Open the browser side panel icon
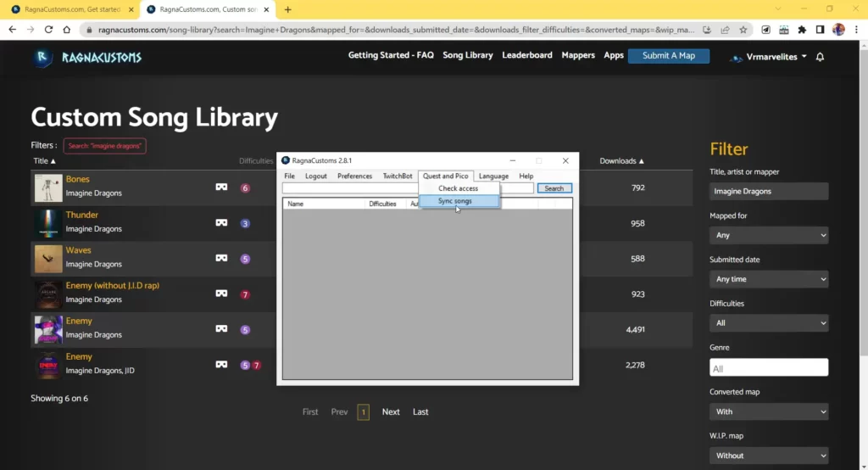The image size is (868, 470). click(820, 30)
